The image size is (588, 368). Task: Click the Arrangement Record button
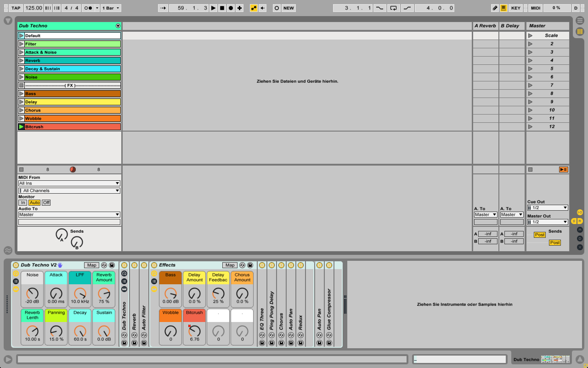click(231, 8)
